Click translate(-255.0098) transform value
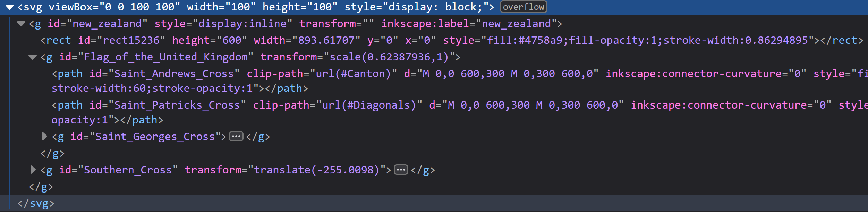The image size is (868, 212). 317,170
